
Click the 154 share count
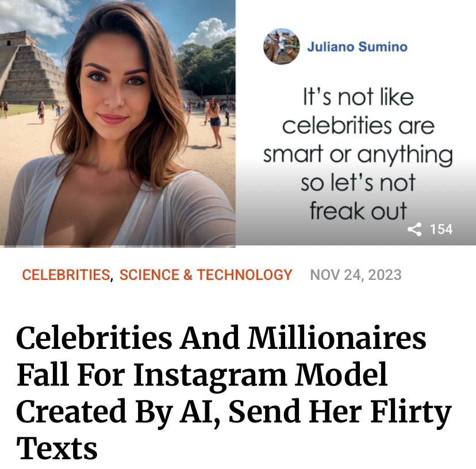click(441, 229)
